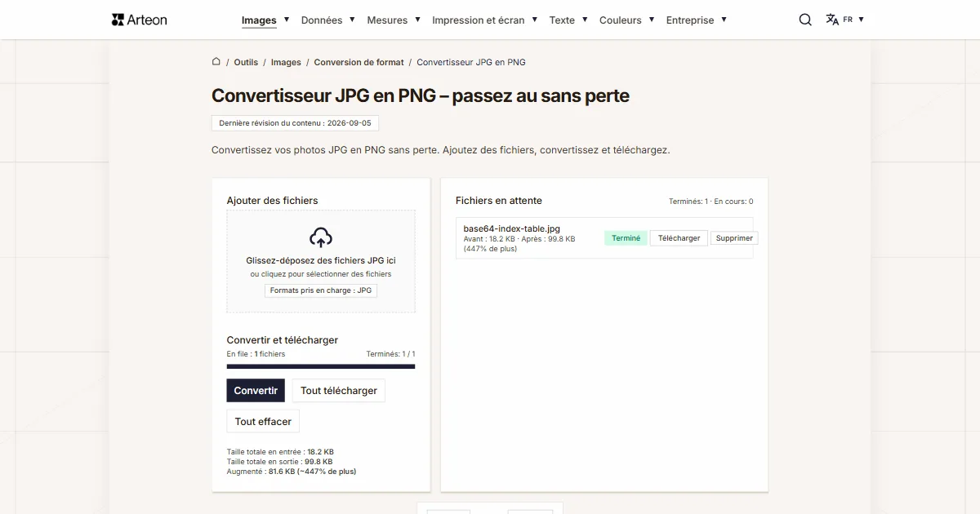Click 'Taille totale en sortie : 99.8 KB'

point(279,462)
